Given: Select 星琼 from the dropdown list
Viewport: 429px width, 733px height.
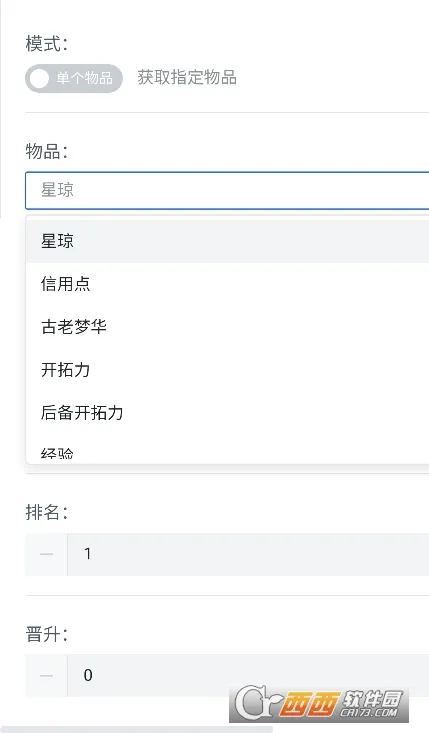Looking at the screenshot, I should 227,241.
